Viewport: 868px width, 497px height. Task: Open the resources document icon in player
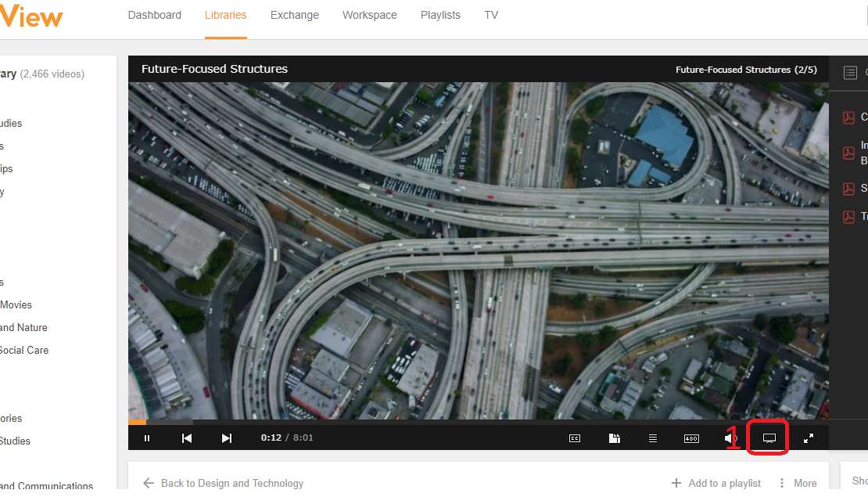[615, 438]
